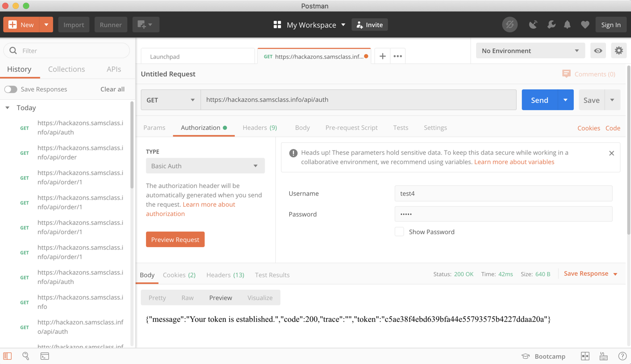The height and width of the screenshot is (364, 631).
Task: Open the Code snippet link
Action: tap(613, 128)
